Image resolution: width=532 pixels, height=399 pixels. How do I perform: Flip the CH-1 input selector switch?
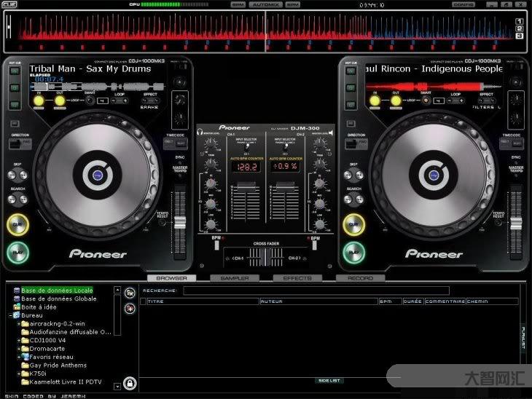(247, 148)
